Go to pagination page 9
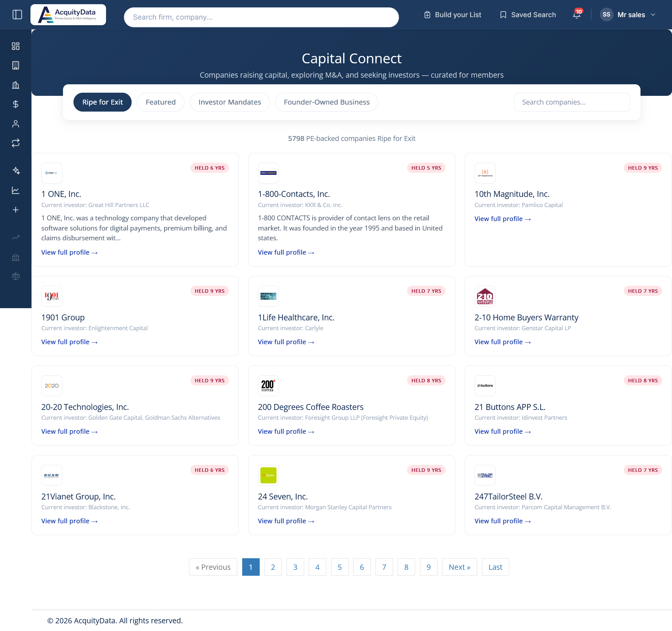The image size is (672, 631). [428, 567]
